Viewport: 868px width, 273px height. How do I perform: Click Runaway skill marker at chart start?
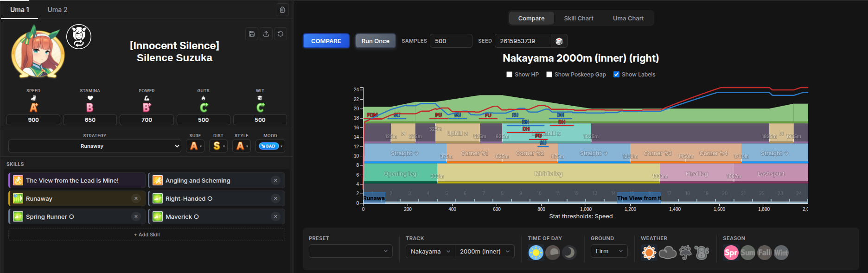point(374,198)
